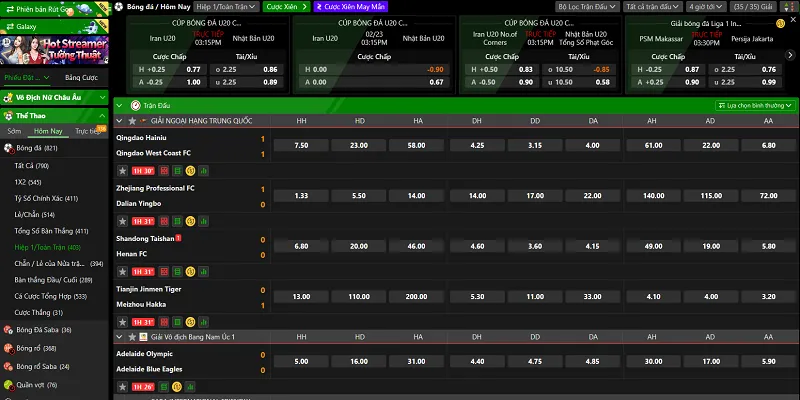The height and width of the screenshot is (400, 800).
Task: Click Cược Xiên May Mắn button
Action: pyautogui.click(x=351, y=7)
